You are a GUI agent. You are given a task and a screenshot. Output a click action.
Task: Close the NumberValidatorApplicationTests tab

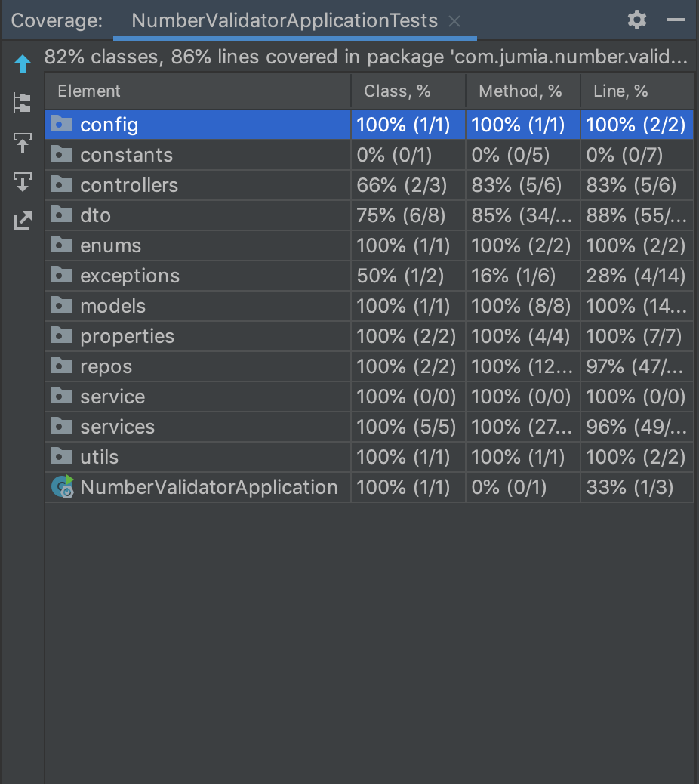(454, 21)
